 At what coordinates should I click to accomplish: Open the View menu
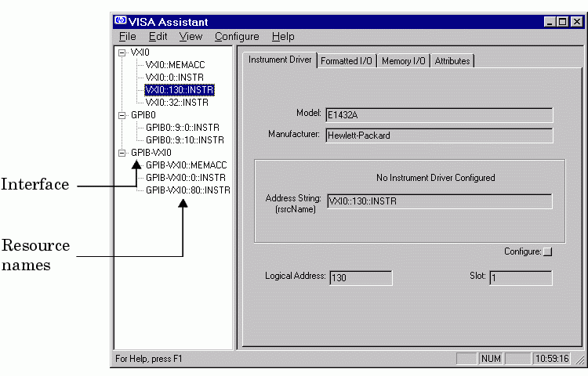tap(191, 36)
